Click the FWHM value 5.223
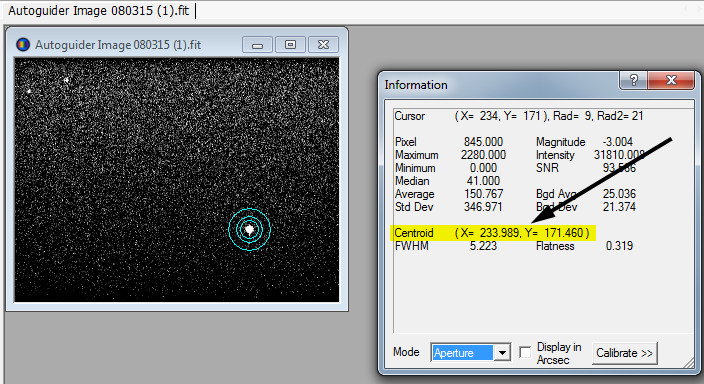The height and width of the screenshot is (384, 704). pyautogui.click(x=483, y=246)
